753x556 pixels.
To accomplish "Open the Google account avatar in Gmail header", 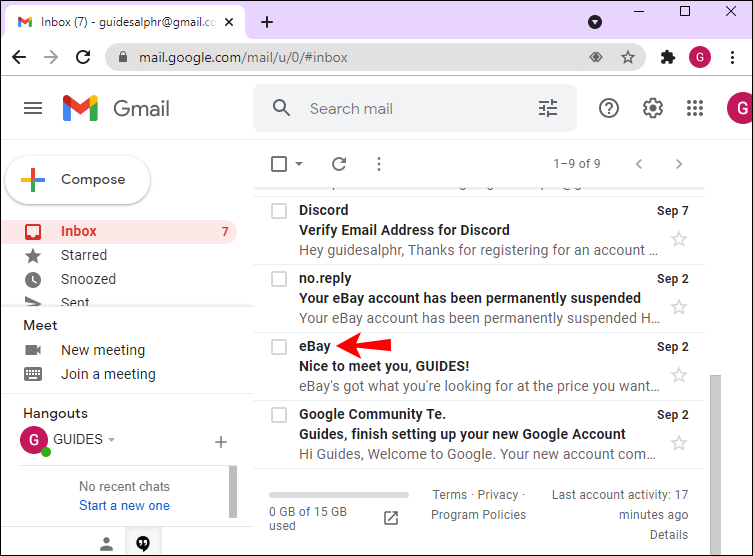I will click(x=741, y=108).
